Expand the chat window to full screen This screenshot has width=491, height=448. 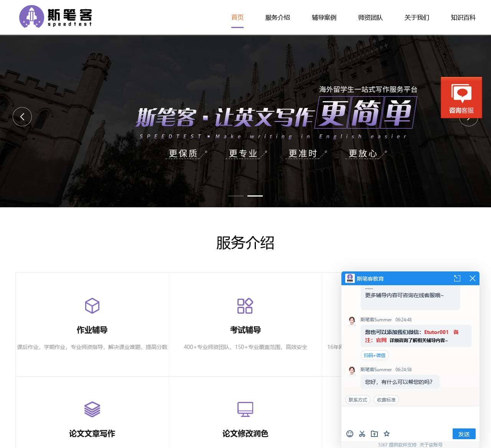[457, 278]
